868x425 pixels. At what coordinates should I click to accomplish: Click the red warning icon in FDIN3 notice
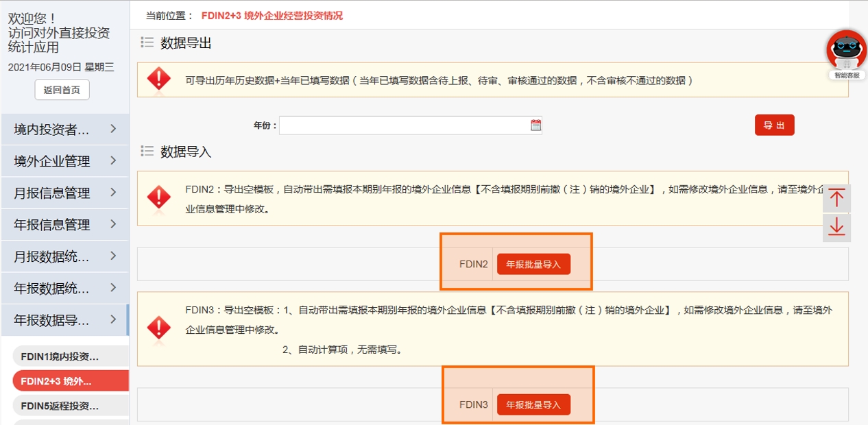coord(159,328)
